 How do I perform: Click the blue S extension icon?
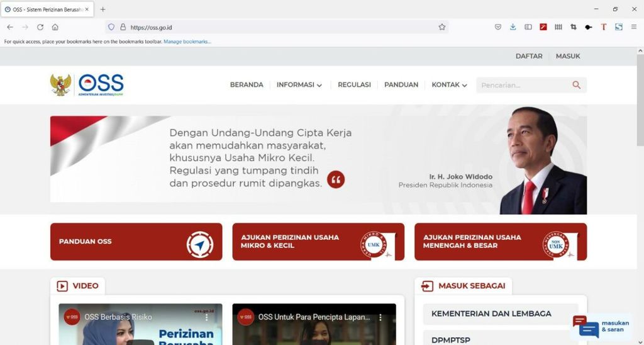point(619,27)
